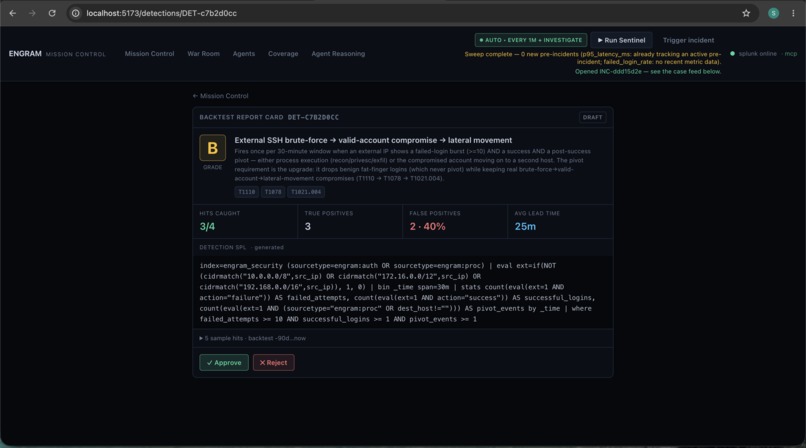Switch to the War Room tab
This screenshot has height=448, width=806.
(x=204, y=53)
